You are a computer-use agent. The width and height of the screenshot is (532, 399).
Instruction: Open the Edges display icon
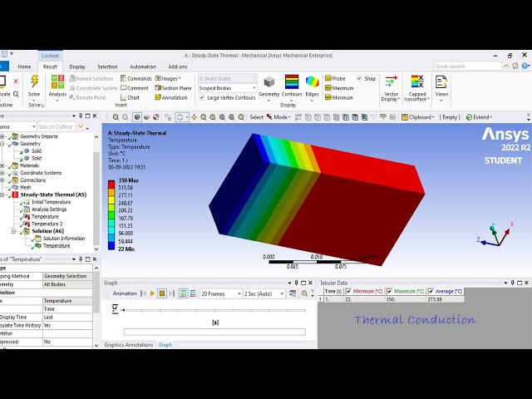click(x=313, y=81)
